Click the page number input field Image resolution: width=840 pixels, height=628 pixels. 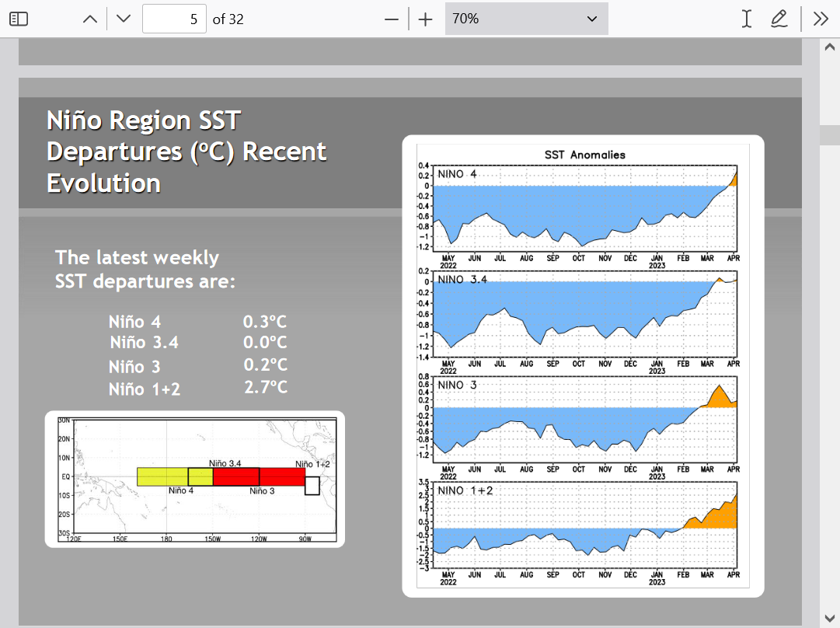pos(174,19)
